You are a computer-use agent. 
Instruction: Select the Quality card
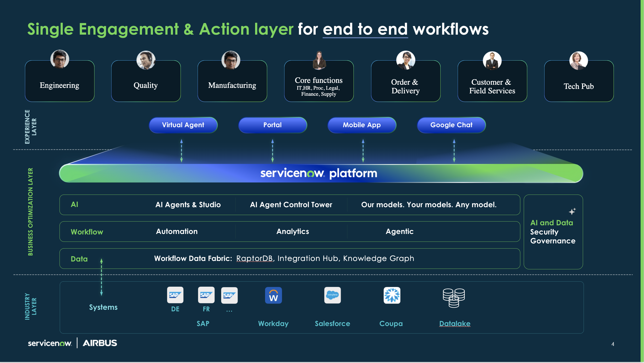pos(146,81)
